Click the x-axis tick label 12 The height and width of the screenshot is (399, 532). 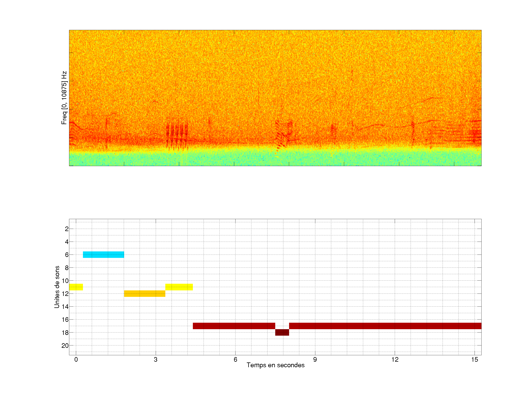tap(395, 359)
